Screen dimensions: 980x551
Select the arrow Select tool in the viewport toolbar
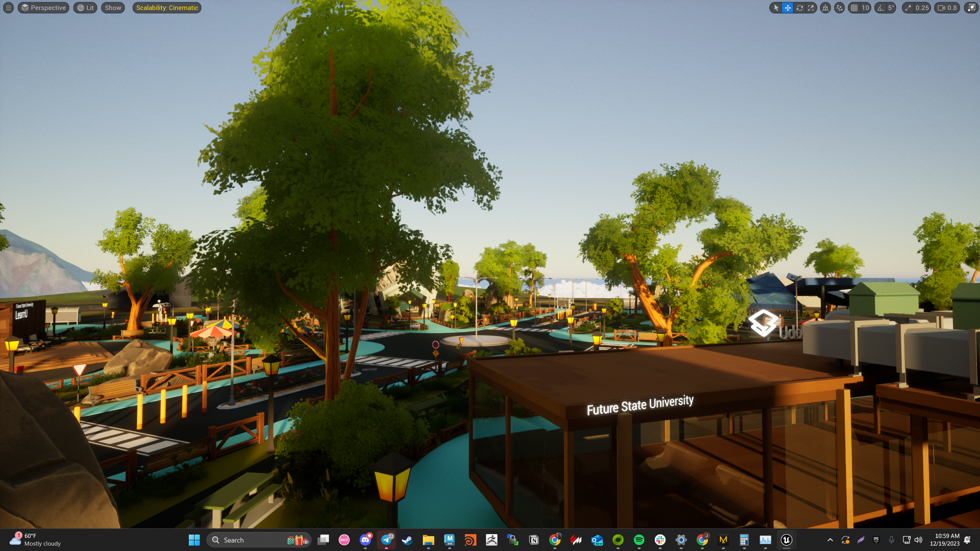(x=777, y=7)
